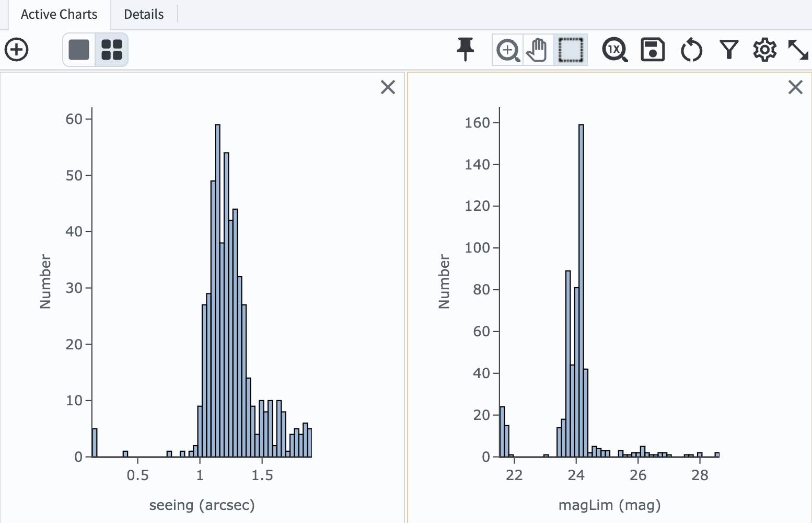The width and height of the screenshot is (812, 523).
Task: Save the current chart
Action: click(x=653, y=49)
